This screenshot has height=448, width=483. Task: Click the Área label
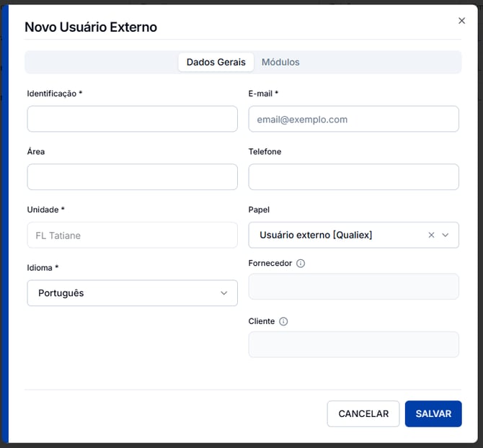[x=36, y=151]
